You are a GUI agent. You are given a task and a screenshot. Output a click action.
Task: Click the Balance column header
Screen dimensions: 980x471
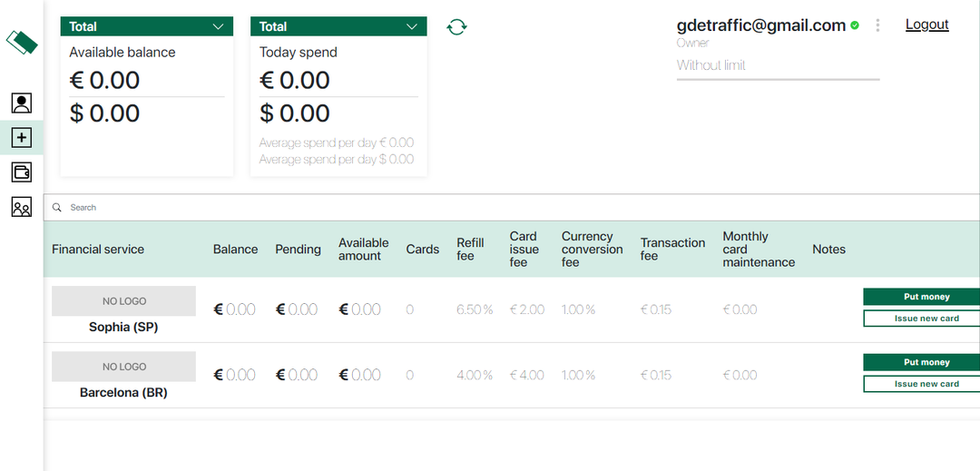[235, 250]
